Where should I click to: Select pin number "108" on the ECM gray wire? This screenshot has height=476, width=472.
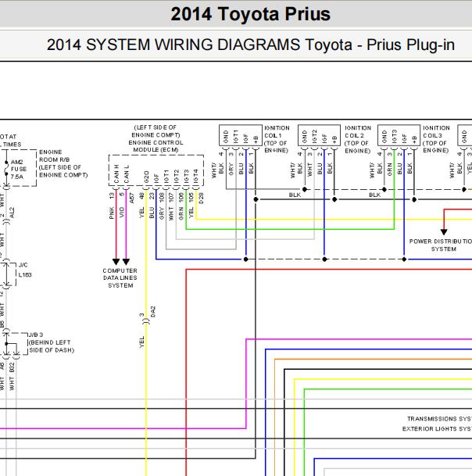coord(161,197)
